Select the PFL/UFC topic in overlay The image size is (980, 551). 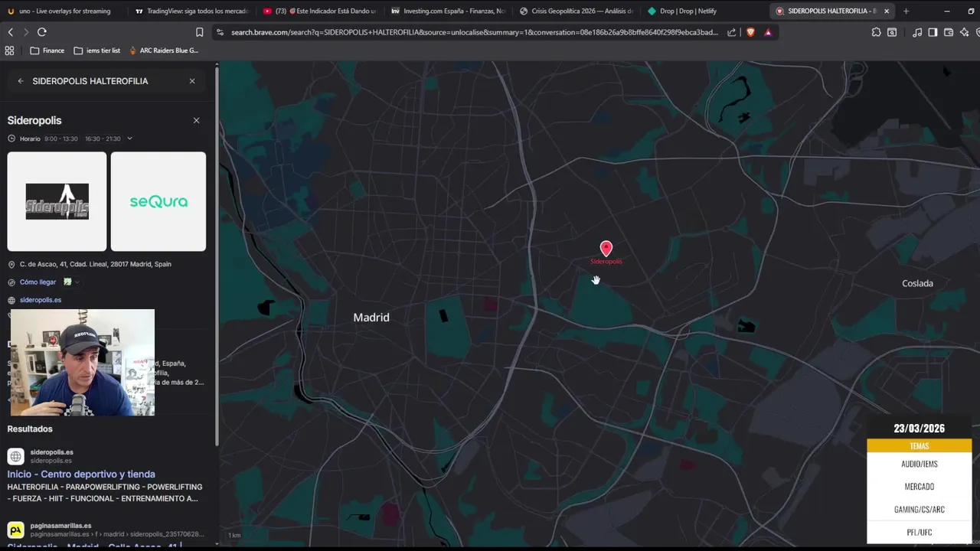click(x=919, y=533)
